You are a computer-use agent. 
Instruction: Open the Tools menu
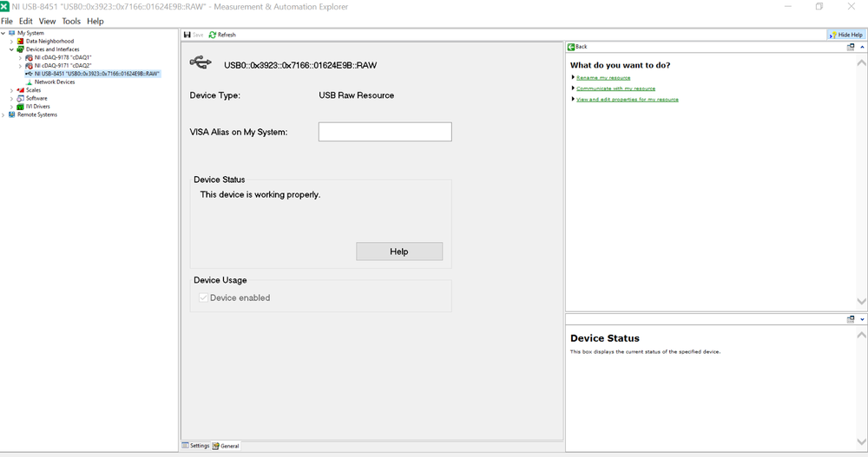click(71, 21)
